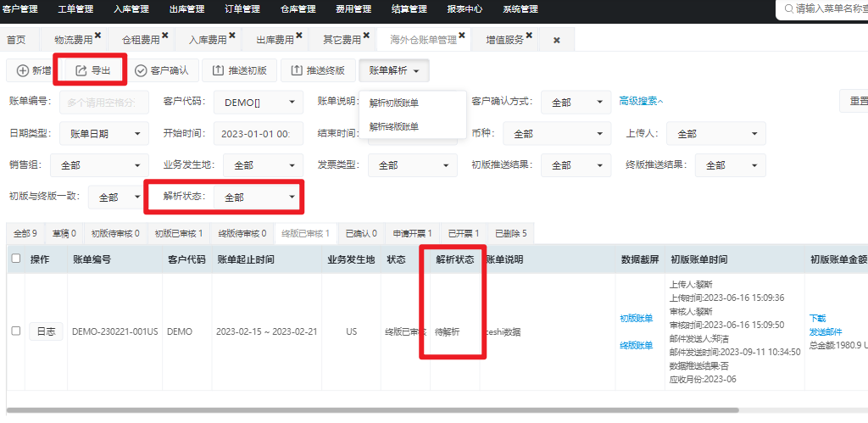Select the 已开票 1 status tab
This screenshot has height=423, width=868.
pos(464,234)
